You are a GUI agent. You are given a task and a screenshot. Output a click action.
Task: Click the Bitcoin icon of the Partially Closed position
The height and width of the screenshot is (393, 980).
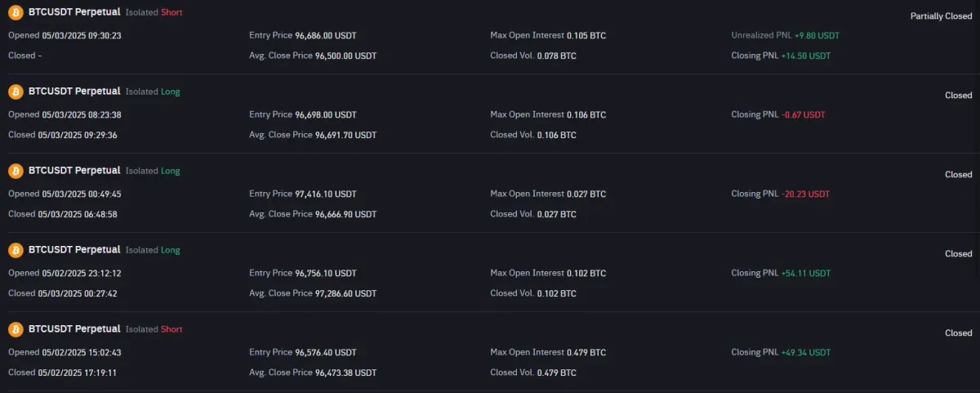click(16, 13)
